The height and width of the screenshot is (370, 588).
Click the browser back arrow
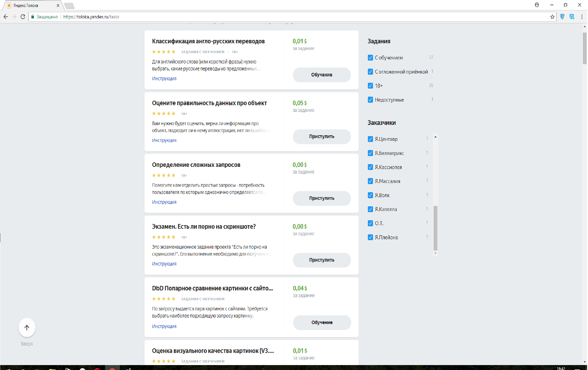[6, 17]
